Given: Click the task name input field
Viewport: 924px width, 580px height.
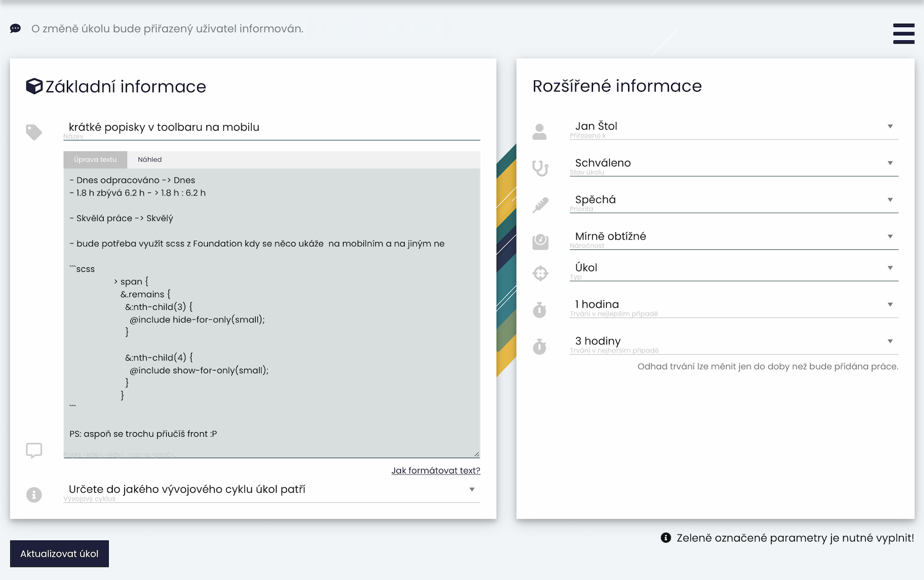Looking at the screenshot, I should [272, 127].
